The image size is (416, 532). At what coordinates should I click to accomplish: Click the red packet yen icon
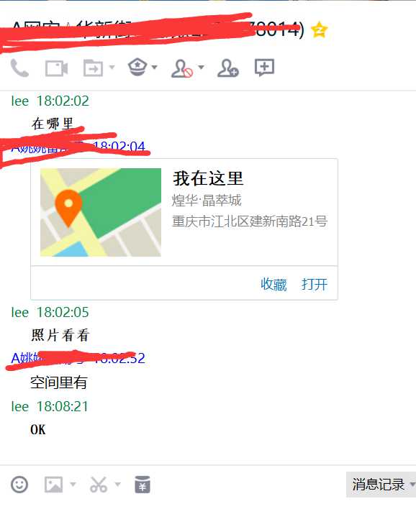click(x=143, y=484)
